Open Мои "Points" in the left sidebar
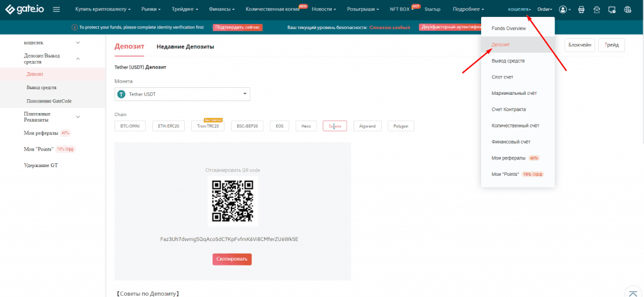644x297 pixels. 38,149
